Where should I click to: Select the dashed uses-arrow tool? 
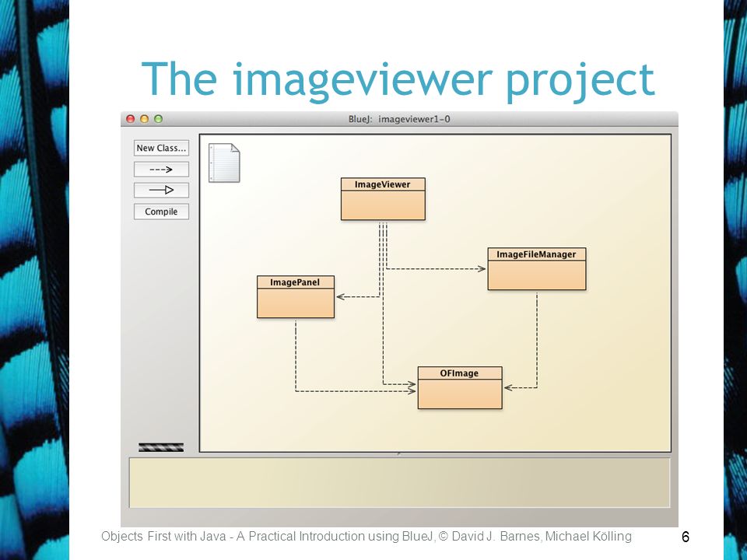[x=161, y=169]
